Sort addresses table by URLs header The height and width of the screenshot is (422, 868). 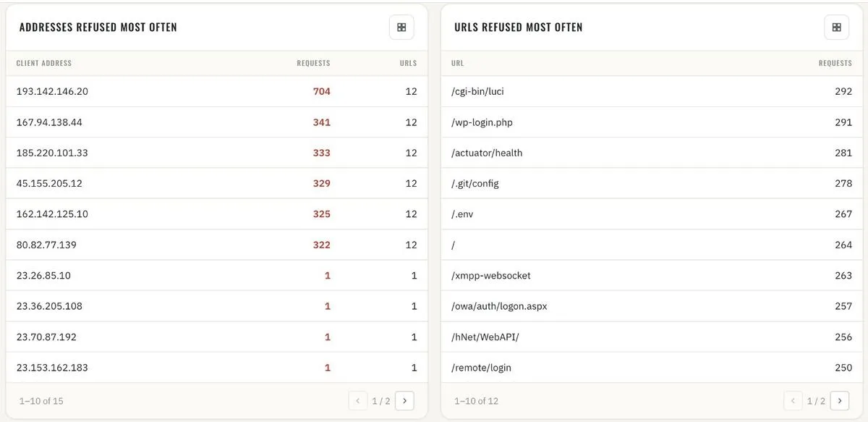409,64
